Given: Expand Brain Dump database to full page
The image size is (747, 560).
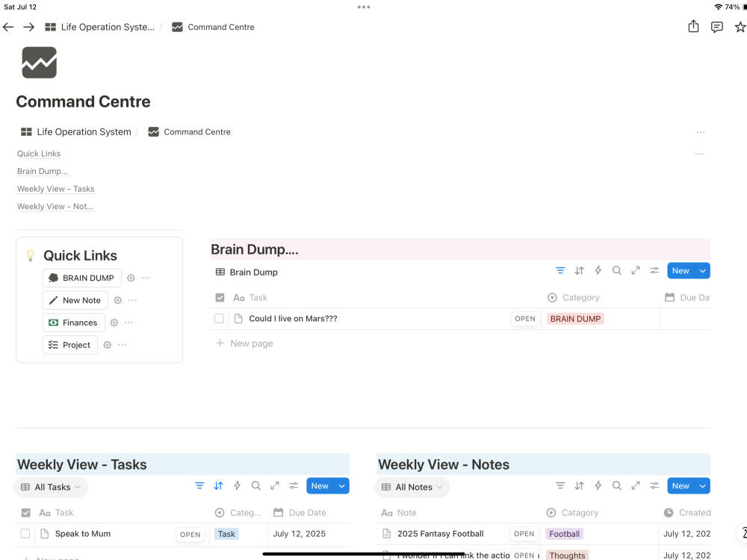Looking at the screenshot, I should [x=636, y=270].
